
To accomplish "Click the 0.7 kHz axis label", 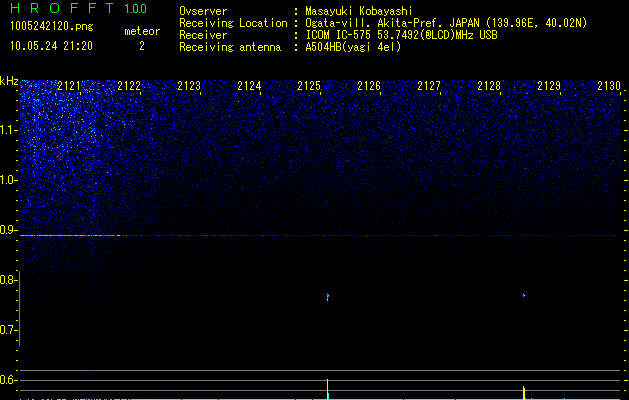I will [8, 330].
